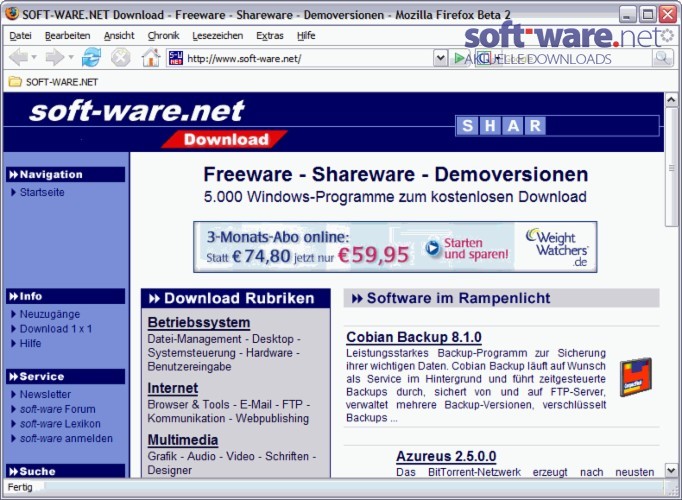Click the Software im Rampenlicht heading
The height and width of the screenshot is (500, 682).
click(x=501, y=298)
